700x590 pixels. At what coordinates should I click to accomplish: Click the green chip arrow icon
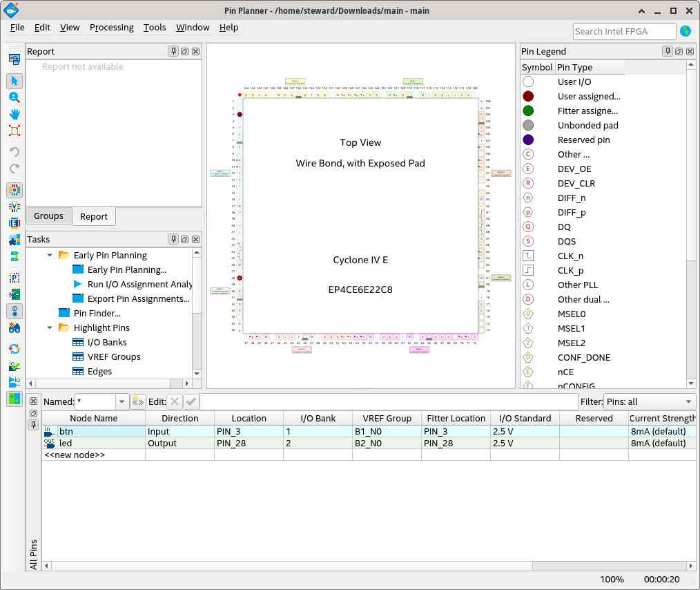[x=14, y=294]
